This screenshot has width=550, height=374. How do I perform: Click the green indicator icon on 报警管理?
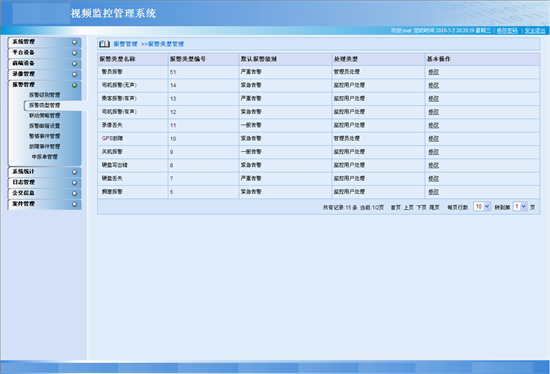pyautogui.click(x=74, y=85)
